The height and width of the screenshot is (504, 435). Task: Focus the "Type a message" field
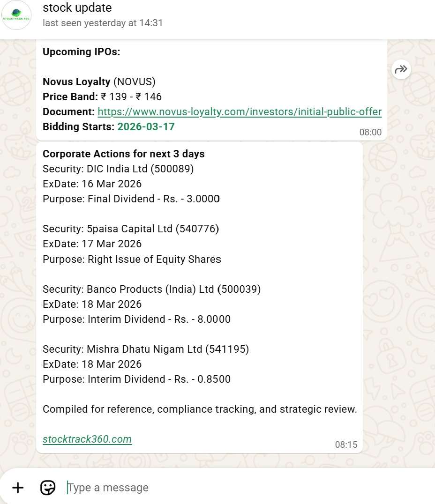click(x=234, y=488)
